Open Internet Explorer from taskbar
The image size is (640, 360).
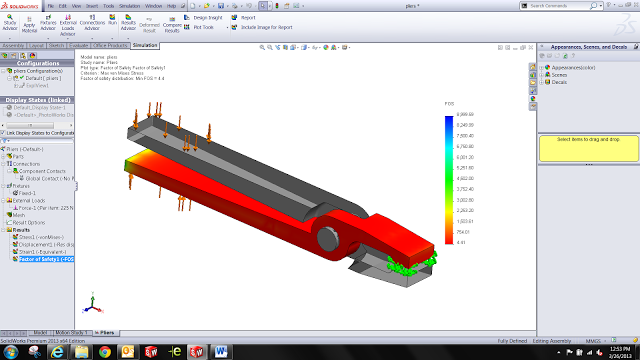click(x=57, y=352)
